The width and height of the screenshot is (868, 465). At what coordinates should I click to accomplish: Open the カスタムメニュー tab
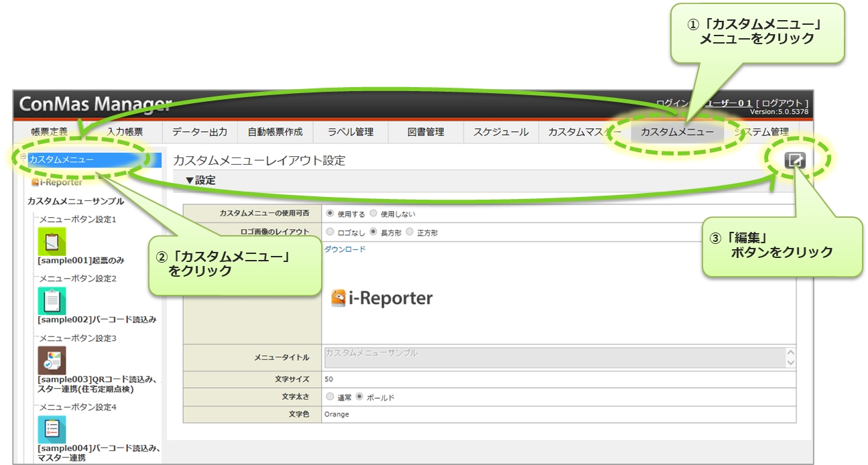(677, 132)
